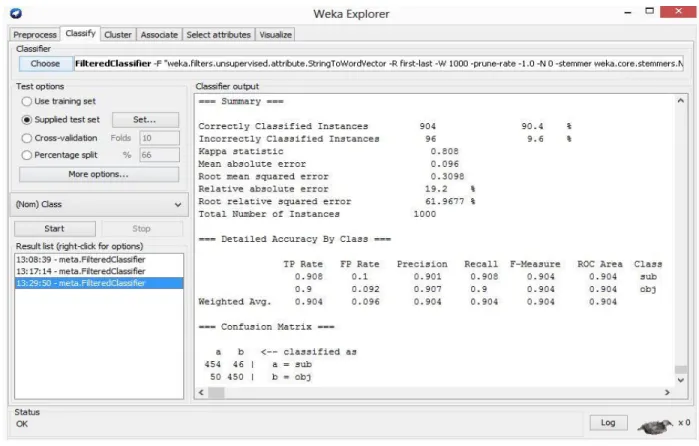699x446 pixels.
Task: Click the Choose classifier button
Action: click(45, 64)
